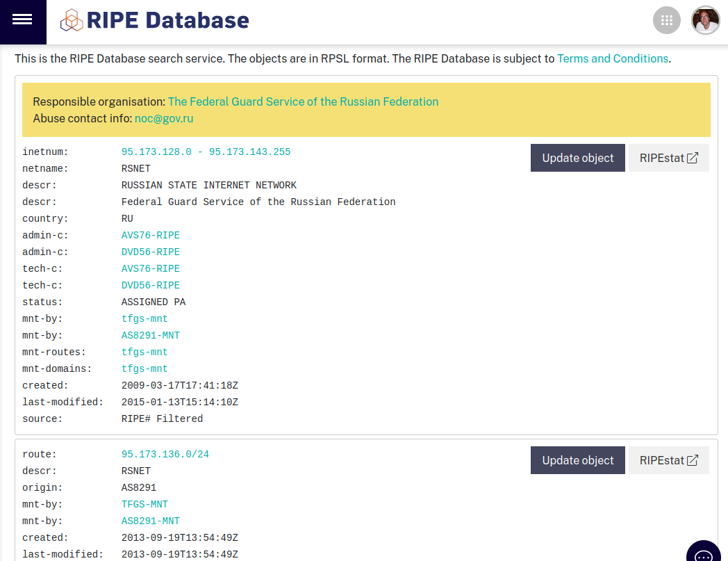Image resolution: width=728 pixels, height=561 pixels.
Task: Select created date 2009-03-17T17:41:18Z
Action: point(180,386)
